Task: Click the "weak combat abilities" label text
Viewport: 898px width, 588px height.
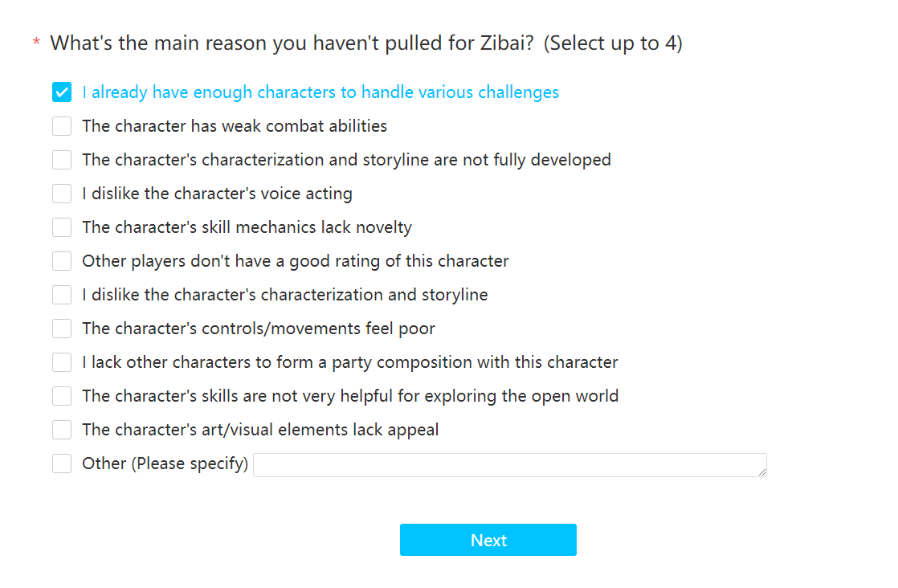Action: (235, 126)
